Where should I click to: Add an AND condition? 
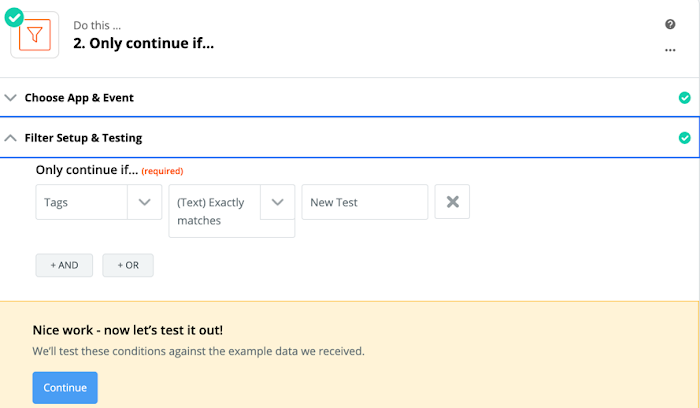pos(64,265)
